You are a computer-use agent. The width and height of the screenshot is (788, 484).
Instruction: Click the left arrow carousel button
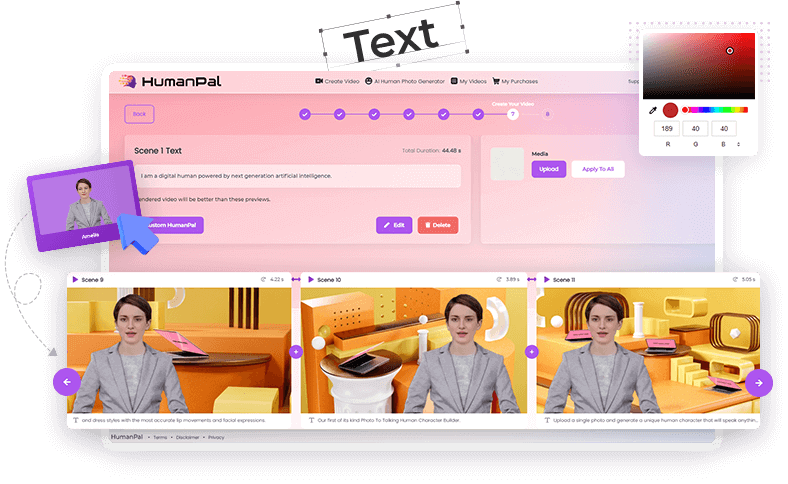pyautogui.click(x=67, y=381)
